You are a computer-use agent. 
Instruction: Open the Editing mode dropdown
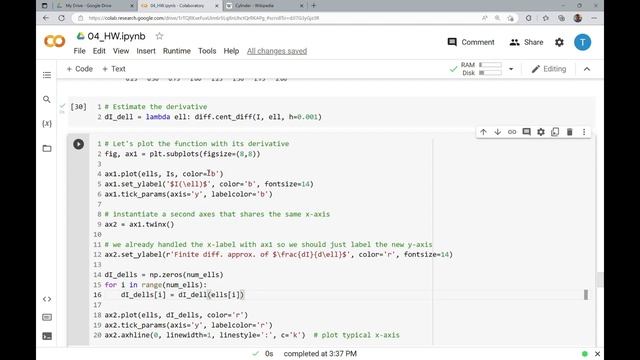point(549,69)
